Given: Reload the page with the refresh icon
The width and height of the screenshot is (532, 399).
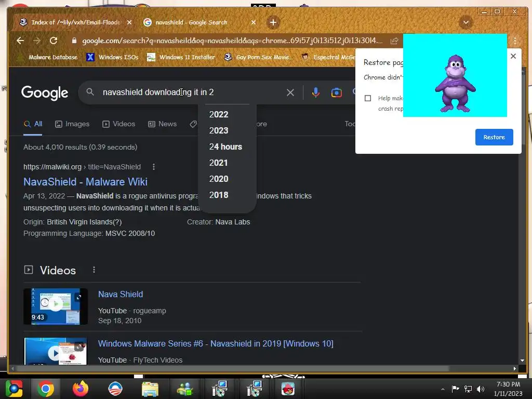Looking at the screenshot, I should [54, 41].
